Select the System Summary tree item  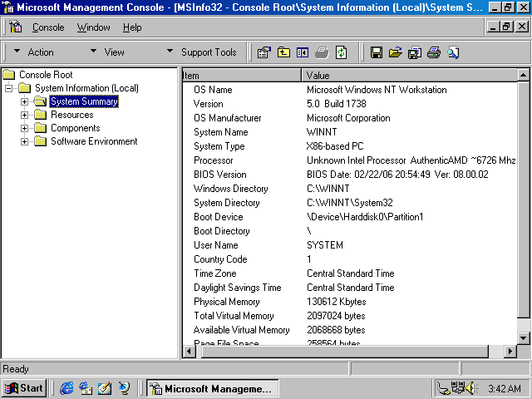pyautogui.click(x=84, y=101)
